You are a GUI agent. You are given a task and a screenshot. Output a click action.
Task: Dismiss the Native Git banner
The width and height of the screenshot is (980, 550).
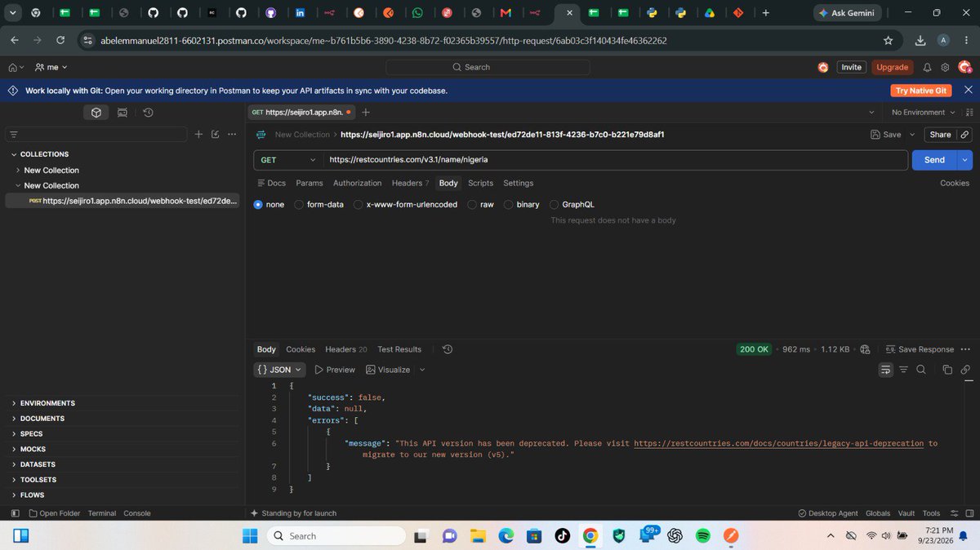tap(969, 90)
